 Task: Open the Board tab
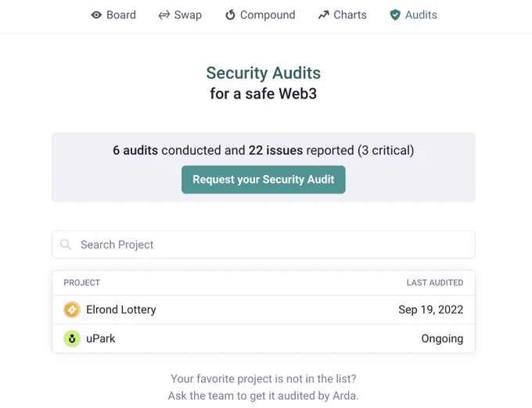pyautogui.click(x=113, y=15)
